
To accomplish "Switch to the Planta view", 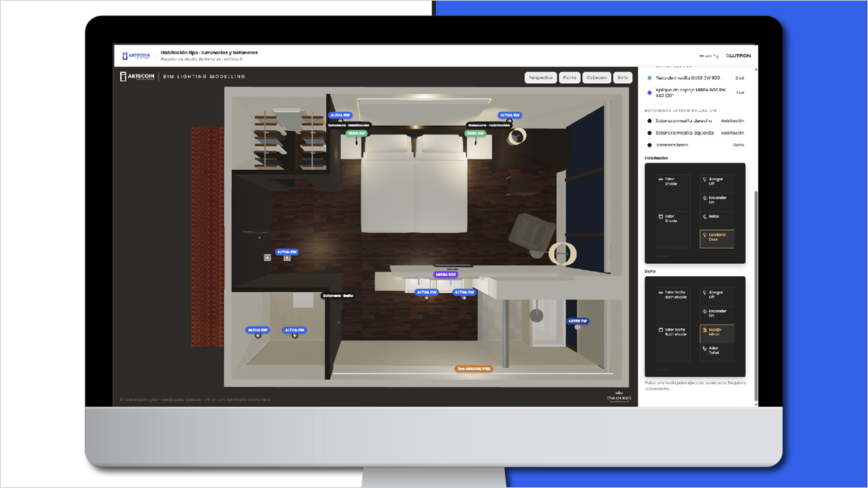I will click(570, 77).
